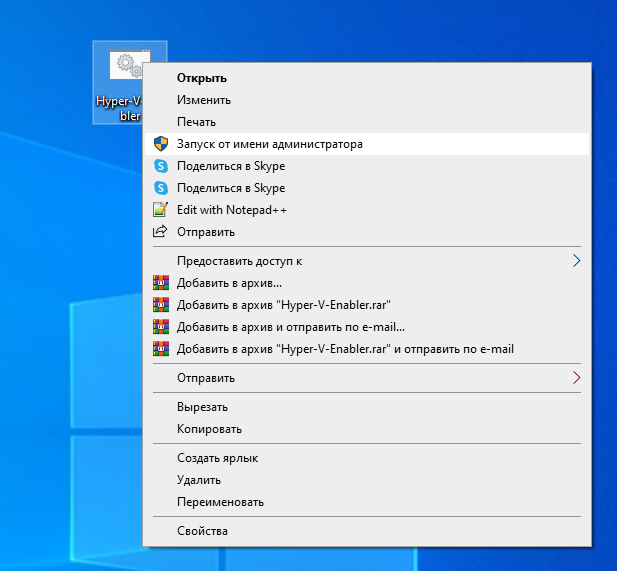Click the Notepad++ icon in the menu

tap(160, 210)
